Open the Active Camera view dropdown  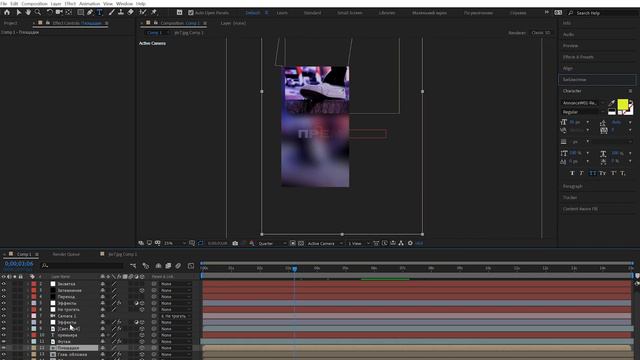tap(325, 243)
